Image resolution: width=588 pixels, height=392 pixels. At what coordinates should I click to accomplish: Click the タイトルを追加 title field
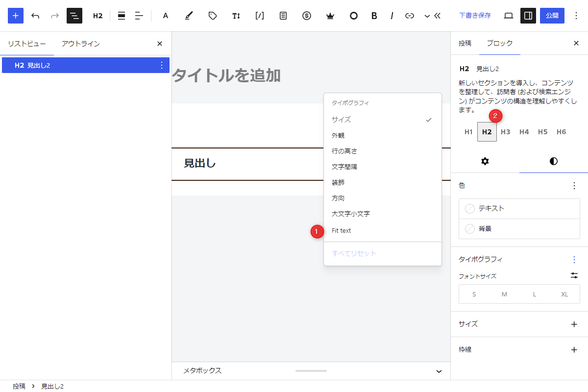click(x=226, y=75)
